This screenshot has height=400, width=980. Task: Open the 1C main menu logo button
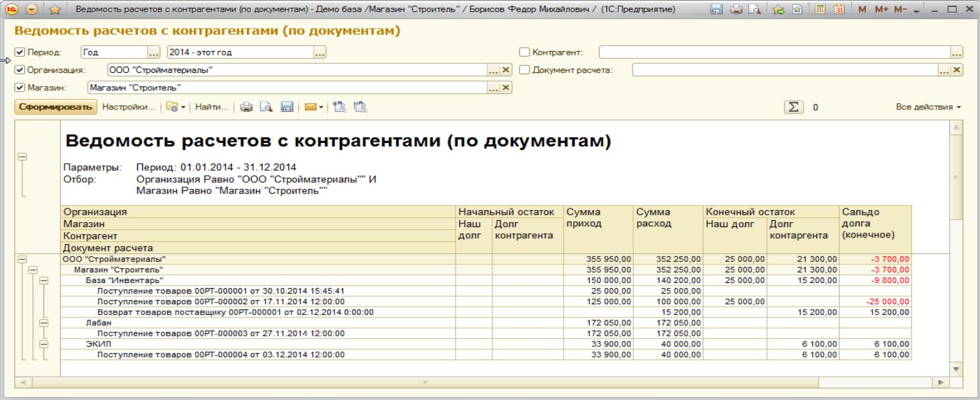pos(12,9)
